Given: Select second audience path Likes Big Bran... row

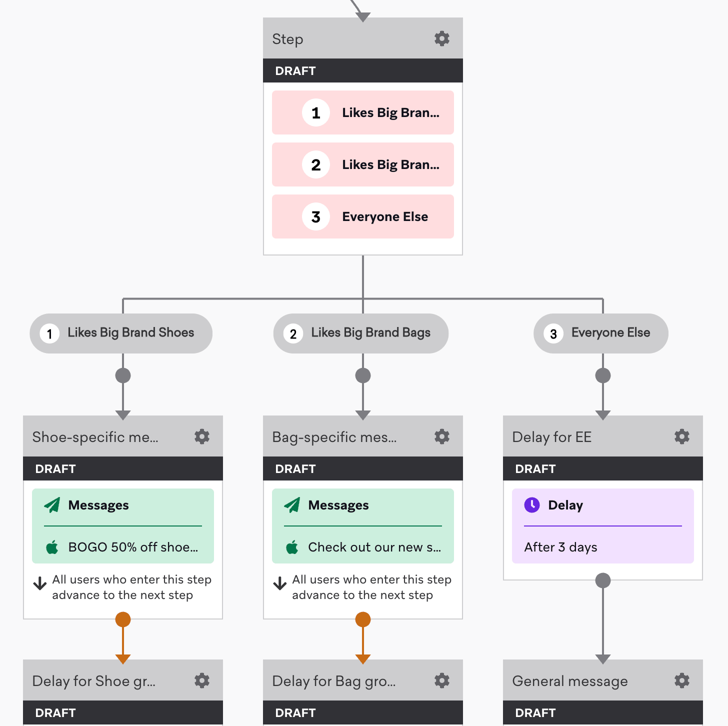Looking at the screenshot, I should pos(363,164).
